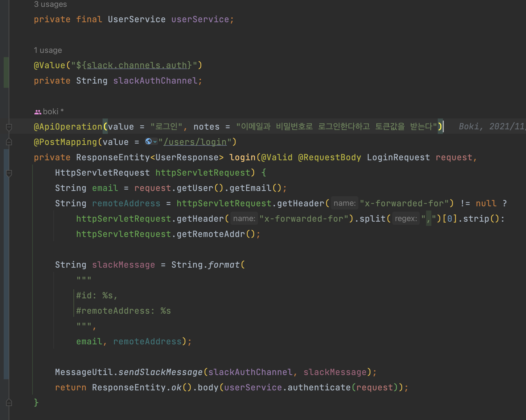Screen dimensions: 526x420
Task: Click the "name:" hint on the split line
Action: click(x=244, y=219)
